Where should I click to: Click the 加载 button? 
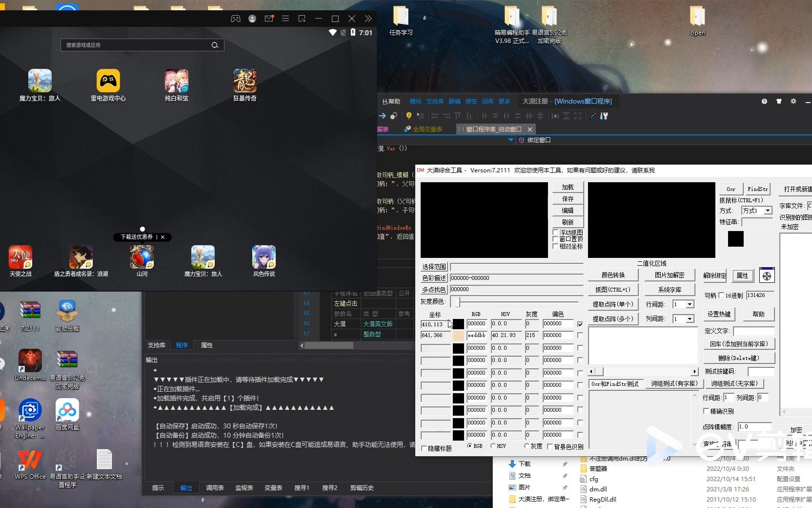(568, 187)
